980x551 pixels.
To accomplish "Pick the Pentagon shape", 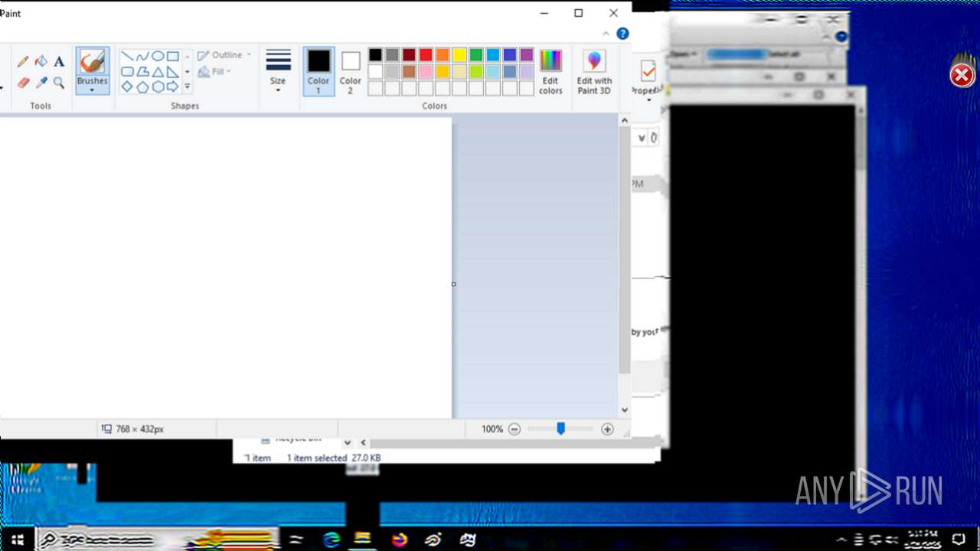I will (x=142, y=86).
